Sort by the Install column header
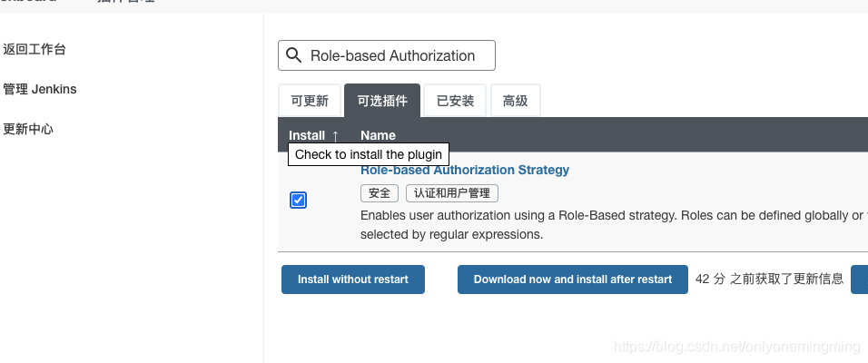868x363 pixels. click(313, 135)
